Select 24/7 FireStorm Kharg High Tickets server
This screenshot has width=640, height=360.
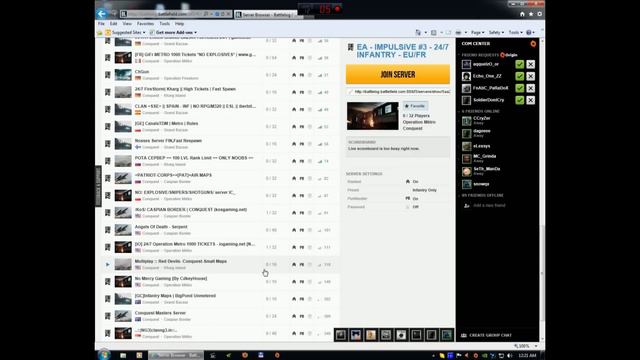pyautogui.click(x=220, y=92)
